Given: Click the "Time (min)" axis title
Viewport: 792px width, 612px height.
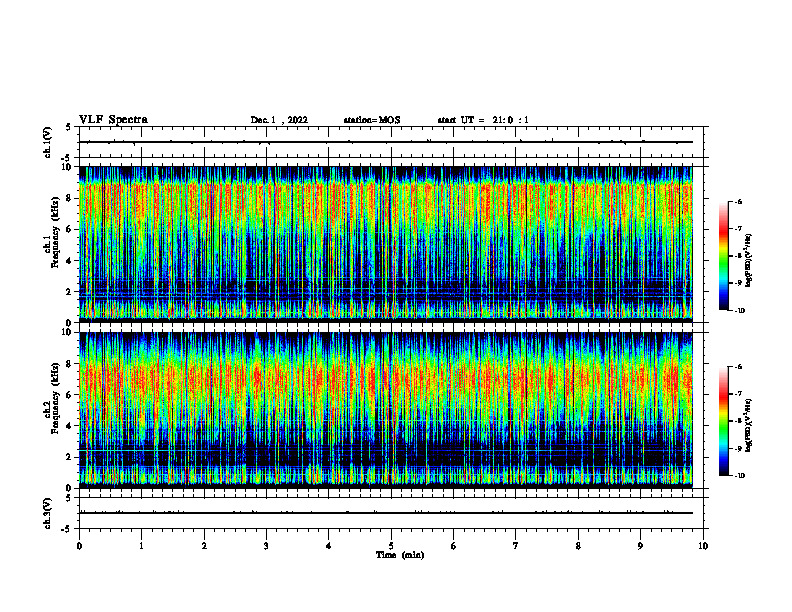Looking at the screenshot, I should coord(400,555).
